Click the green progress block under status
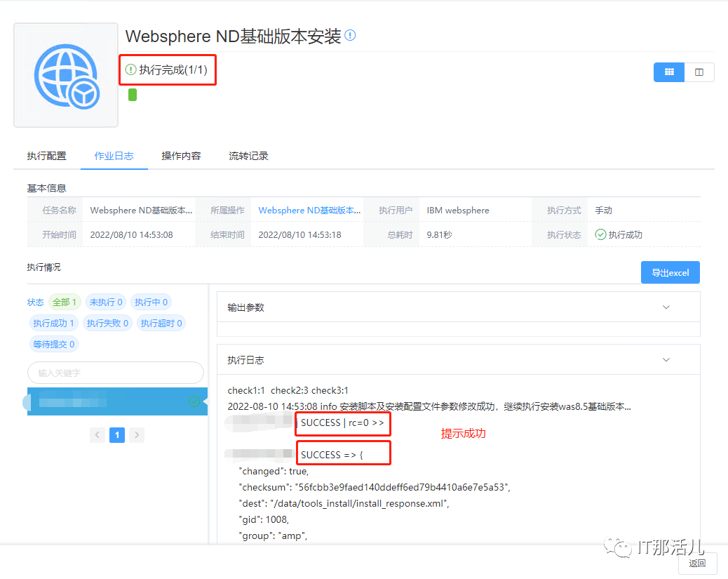Viewport: 728px width, 579px height. click(133, 95)
